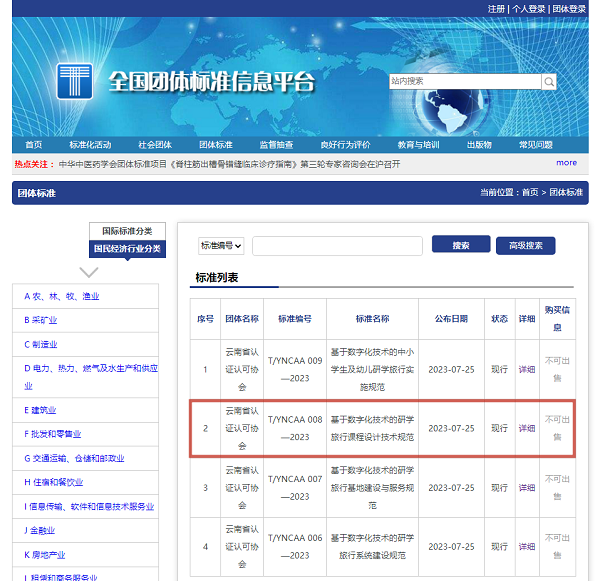Image resolution: width=600 pixels, height=581 pixels.
Task: Open 个人登录 link
Action: [x=528, y=9]
